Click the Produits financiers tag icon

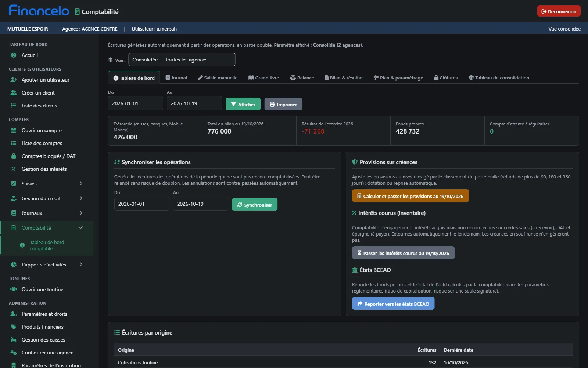click(14, 327)
